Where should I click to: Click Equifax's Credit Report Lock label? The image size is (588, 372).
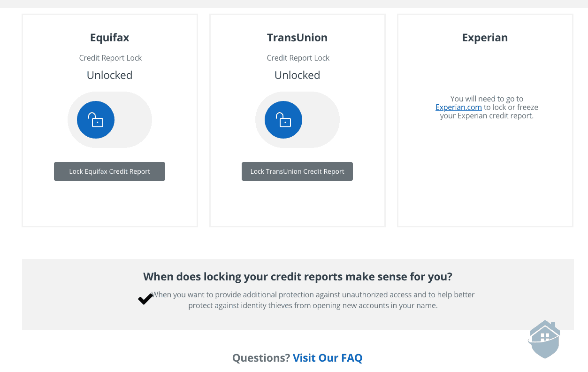pyautogui.click(x=110, y=58)
